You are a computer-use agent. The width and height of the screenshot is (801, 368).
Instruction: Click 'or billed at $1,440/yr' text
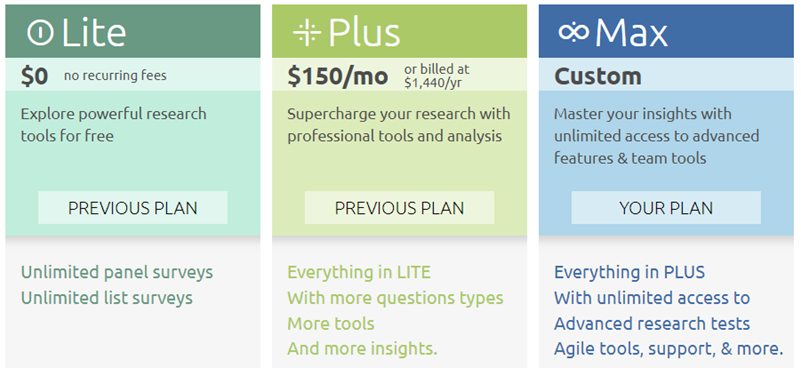click(x=437, y=76)
